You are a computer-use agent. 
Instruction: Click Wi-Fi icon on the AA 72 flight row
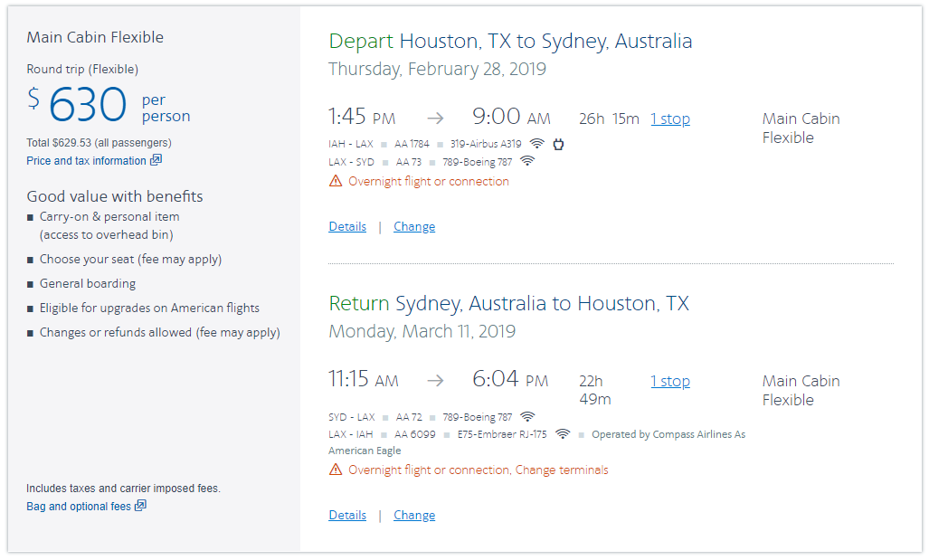point(527,417)
